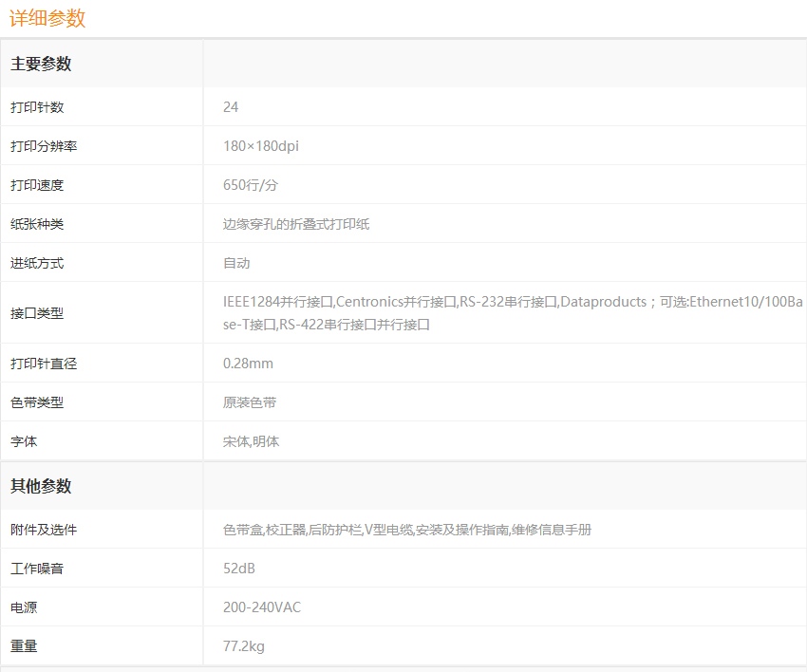807x672 pixels.
Task: Select the 主要参数 section header
Action: 41,65
